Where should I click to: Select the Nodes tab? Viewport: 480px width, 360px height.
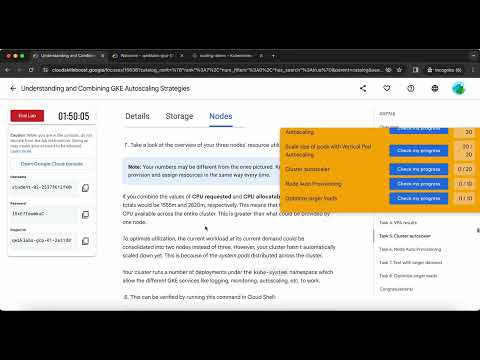tap(221, 116)
